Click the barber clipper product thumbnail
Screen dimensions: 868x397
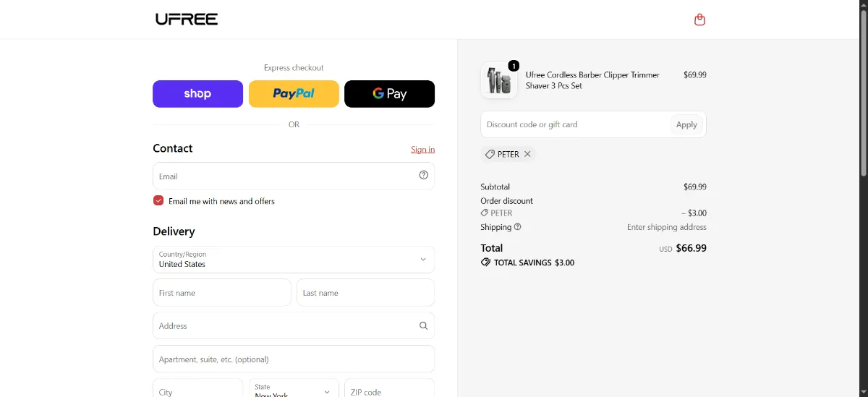pyautogui.click(x=498, y=80)
